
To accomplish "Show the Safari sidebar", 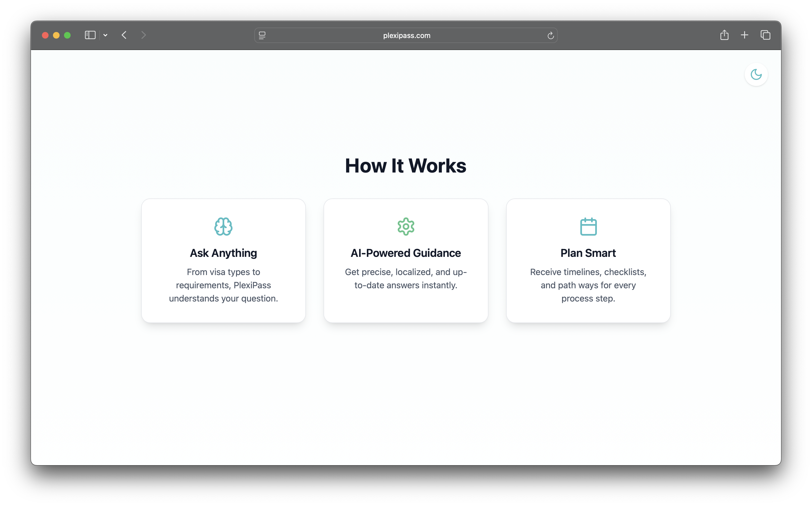I will (x=90, y=35).
